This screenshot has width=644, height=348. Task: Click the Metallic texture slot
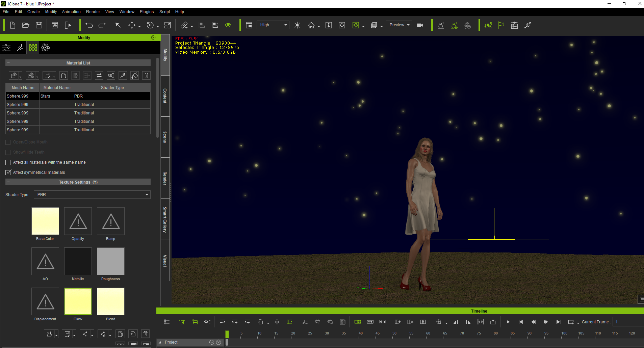[x=78, y=261]
